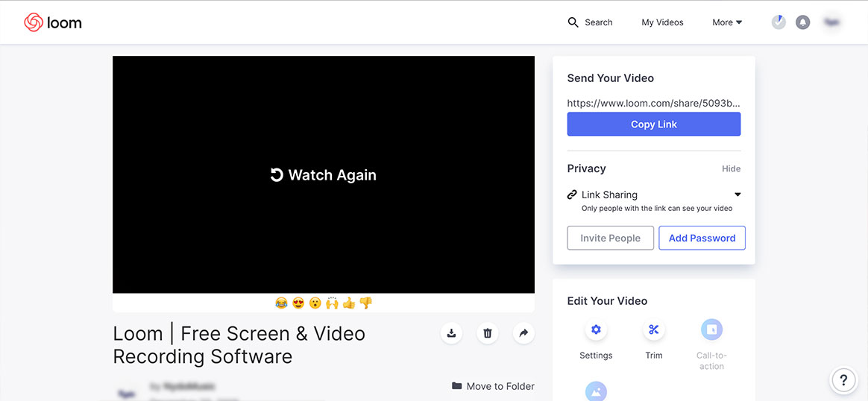This screenshot has height=401, width=868.
Task: Click Move to Folder
Action: tap(493, 386)
